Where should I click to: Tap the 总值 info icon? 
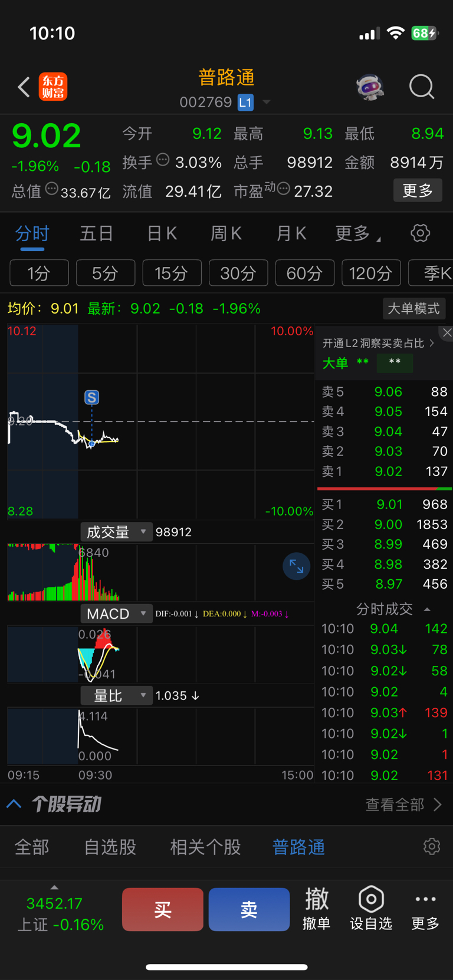pyautogui.click(x=52, y=189)
